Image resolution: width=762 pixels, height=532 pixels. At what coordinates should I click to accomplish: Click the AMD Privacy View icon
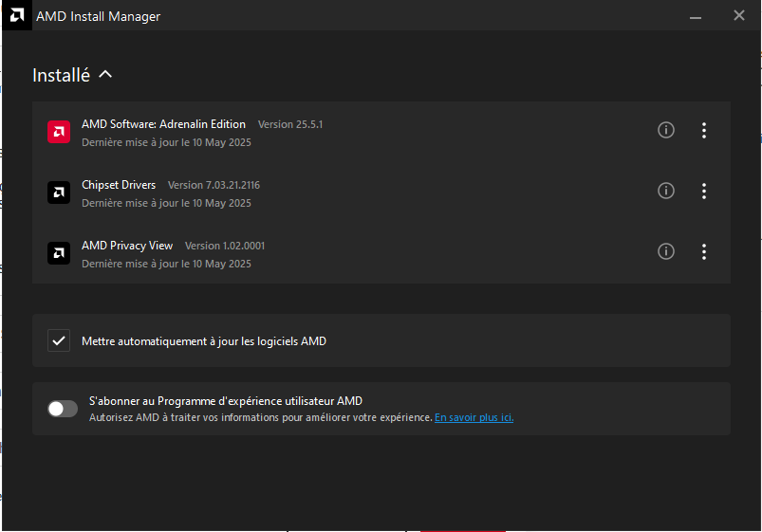point(59,253)
